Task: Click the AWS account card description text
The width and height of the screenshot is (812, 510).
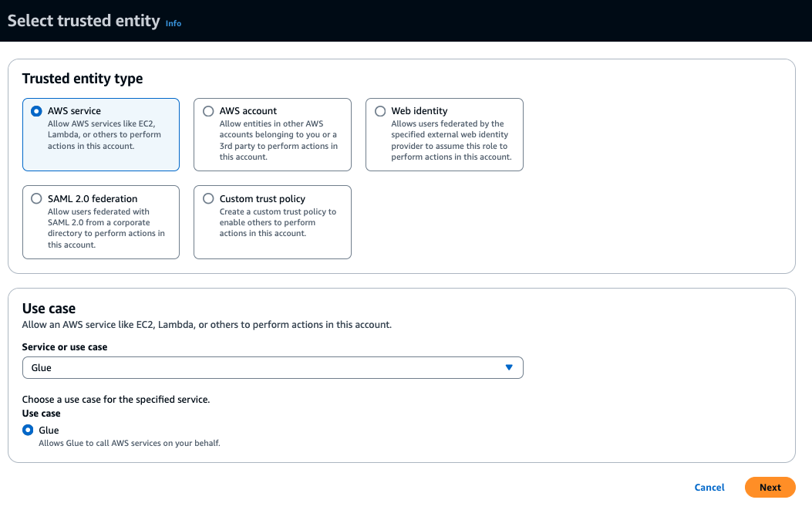Action: click(278, 140)
